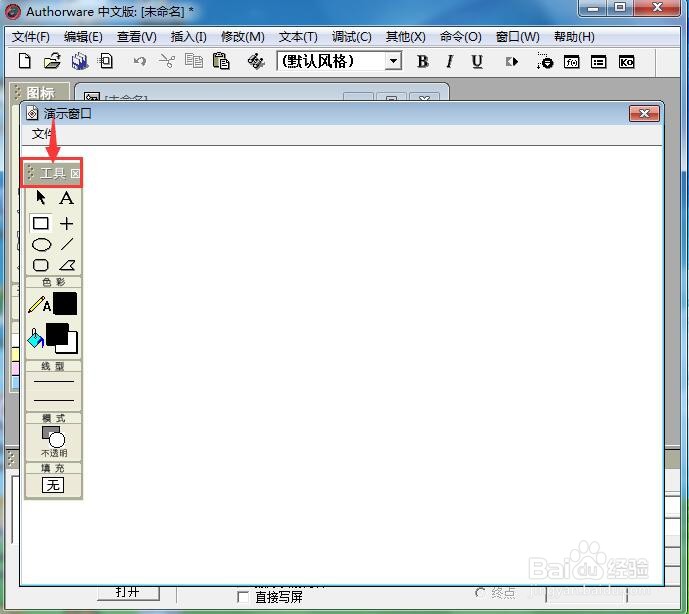Maximize the Authorware main window
The height and width of the screenshot is (614, 689).
point(620,7)
